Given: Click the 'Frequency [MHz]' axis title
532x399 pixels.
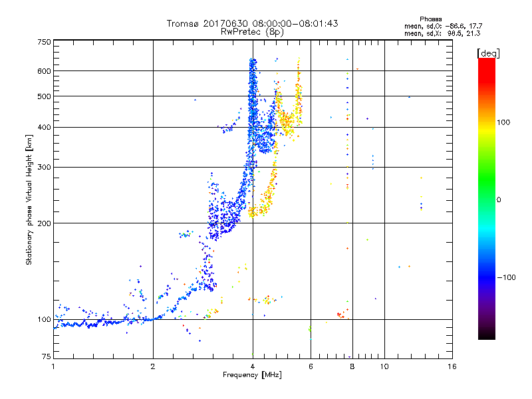Looking at the screenshot, I should 252,375.
